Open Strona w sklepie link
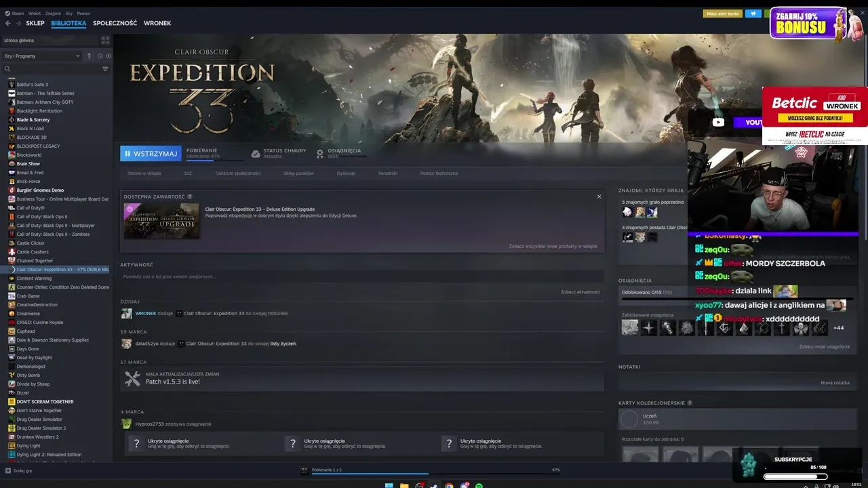The height and width of the screenshot is (488, 868). (x=144, y=174)
